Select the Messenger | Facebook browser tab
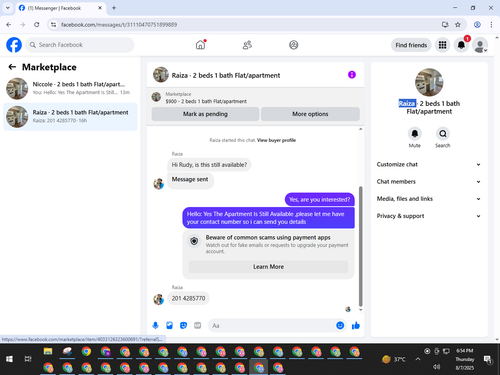500x375 pixels. pos(60,8)
